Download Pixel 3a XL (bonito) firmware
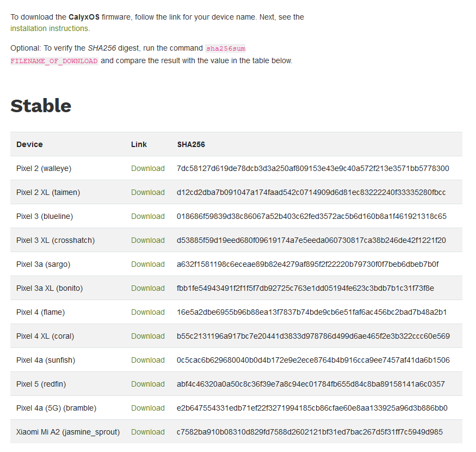Screen dimensions: 476x452 pyautogui.click(x=147, y=288)
